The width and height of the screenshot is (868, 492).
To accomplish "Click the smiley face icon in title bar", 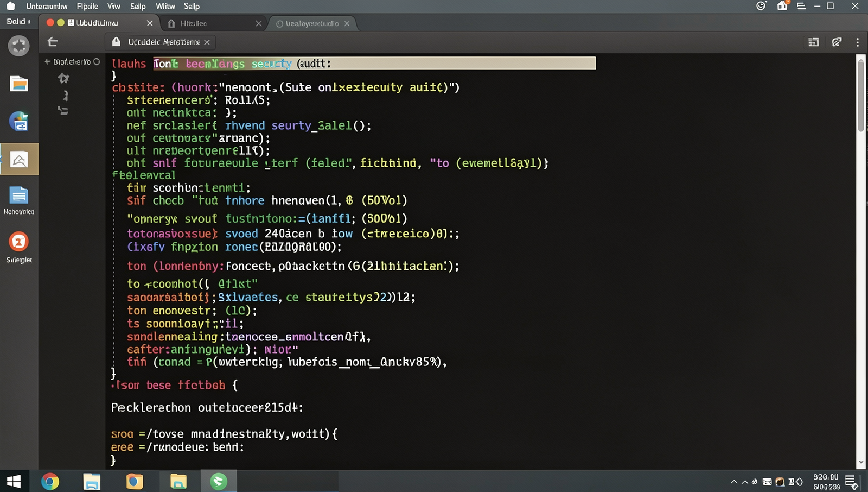I will tap(761, 6).
